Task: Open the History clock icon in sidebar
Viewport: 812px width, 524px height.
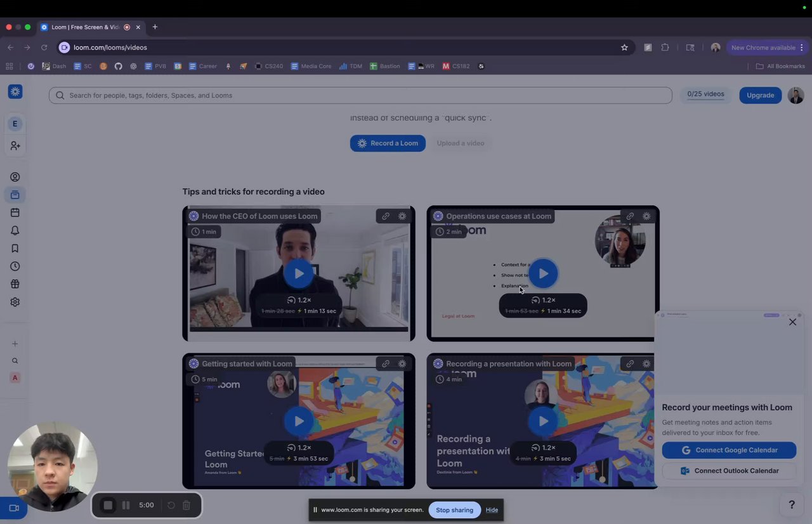Action: coord(15,266)
